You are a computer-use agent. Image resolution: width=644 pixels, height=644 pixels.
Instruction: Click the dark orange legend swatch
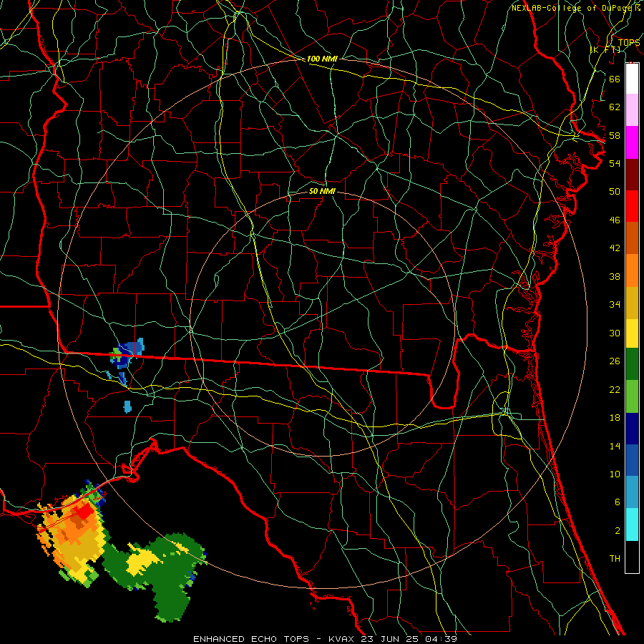point(632,238)
